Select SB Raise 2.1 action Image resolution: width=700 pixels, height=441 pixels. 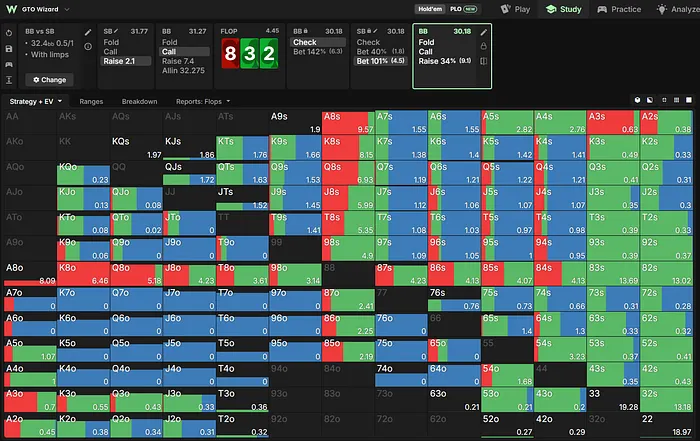point(126,61)
